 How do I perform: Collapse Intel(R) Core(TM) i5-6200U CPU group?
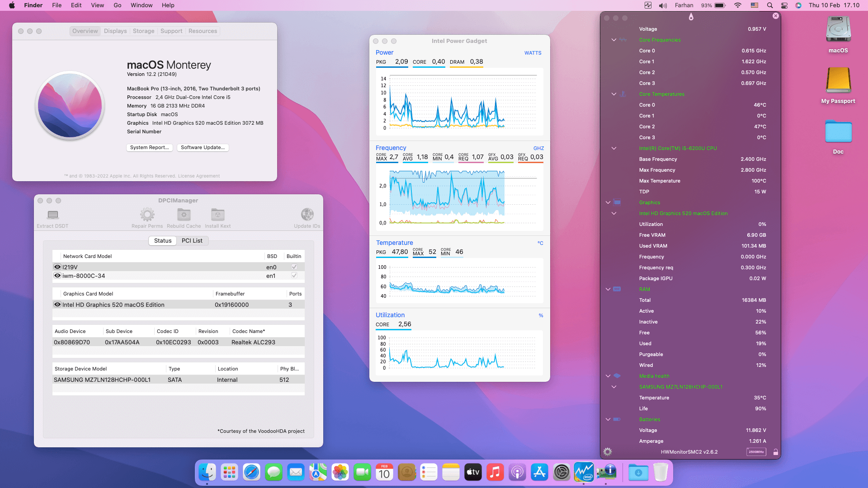[x=614, y=148]
